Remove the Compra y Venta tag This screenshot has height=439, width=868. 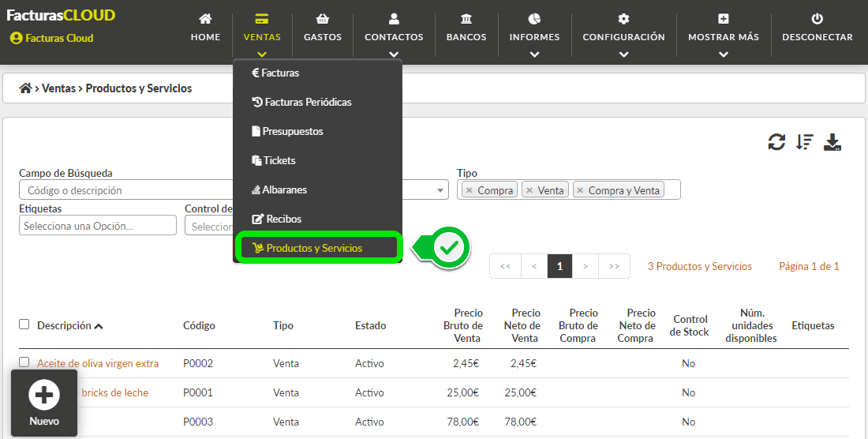point(580,190)
